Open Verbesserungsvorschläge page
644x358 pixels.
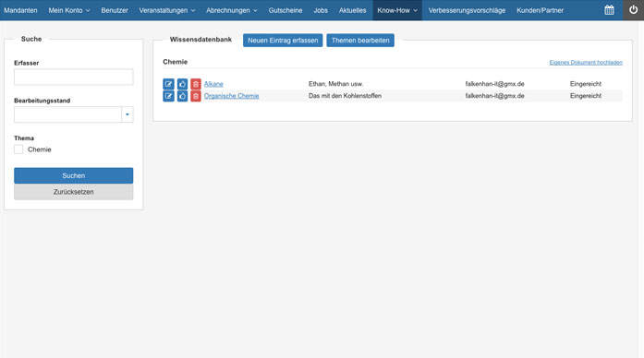[x=467, y=10]
